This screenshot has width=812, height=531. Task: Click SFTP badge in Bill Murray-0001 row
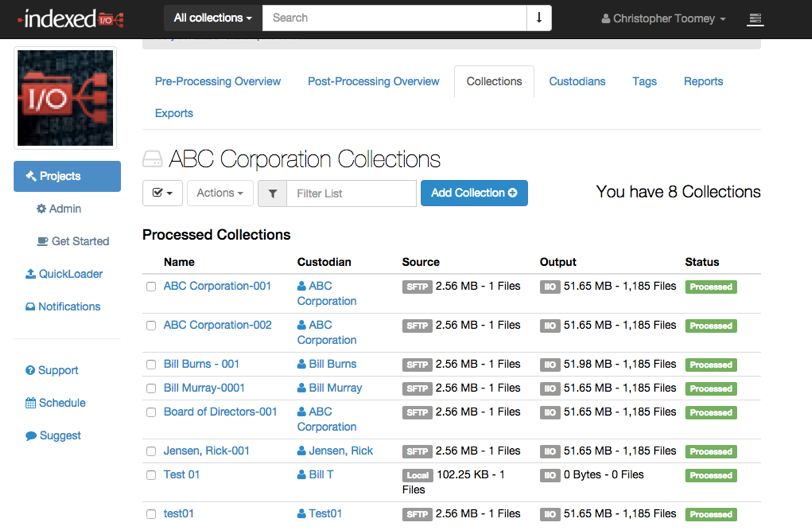coord(417,389)
